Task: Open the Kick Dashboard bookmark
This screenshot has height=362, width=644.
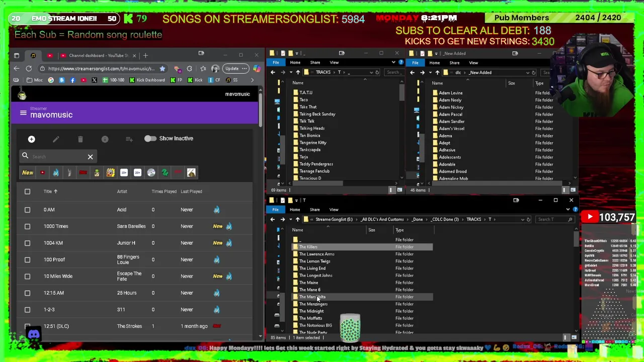Action: (147, 80)
